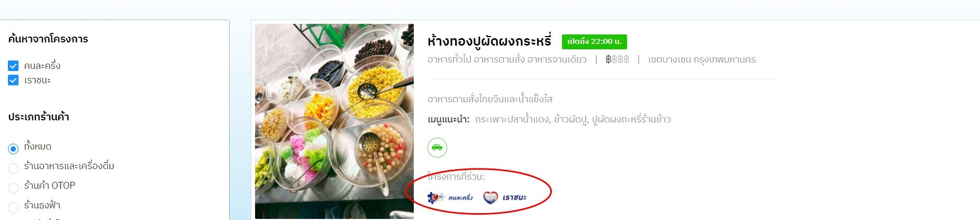Choose the ร้านค้า OTOP radio option
980x220 pixels.
tap(13, 188)
